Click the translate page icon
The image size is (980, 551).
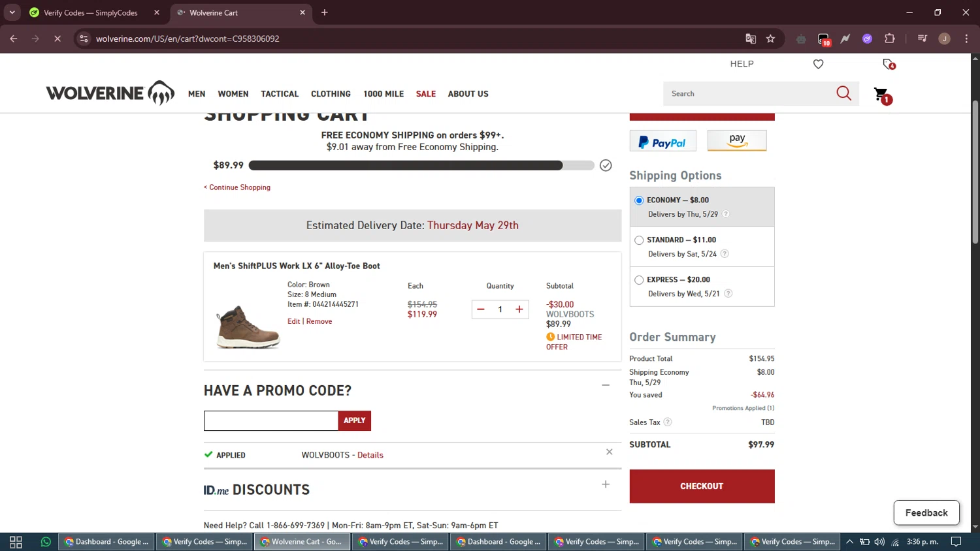(751, 39)
